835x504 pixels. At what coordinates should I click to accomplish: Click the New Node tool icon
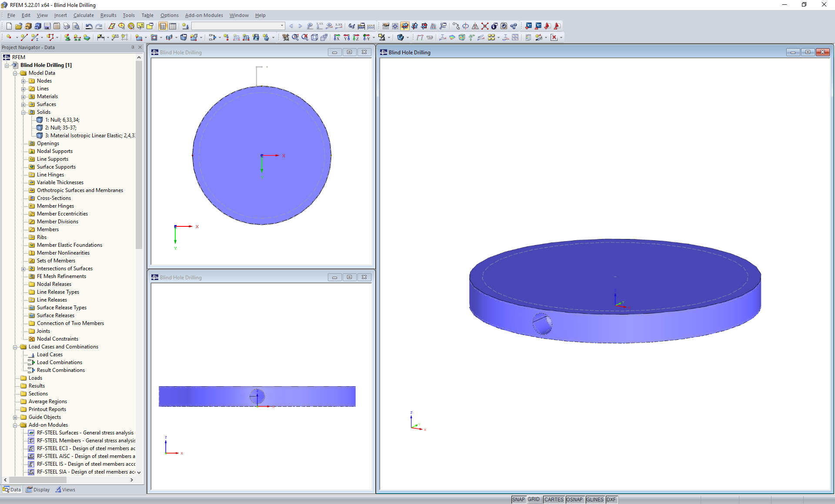click(9, 37)
